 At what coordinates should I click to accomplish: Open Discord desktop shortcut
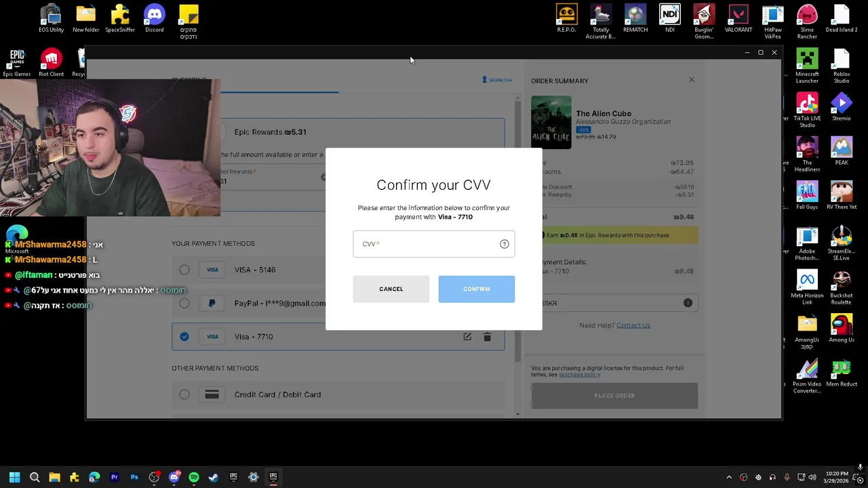coord(154,18)
